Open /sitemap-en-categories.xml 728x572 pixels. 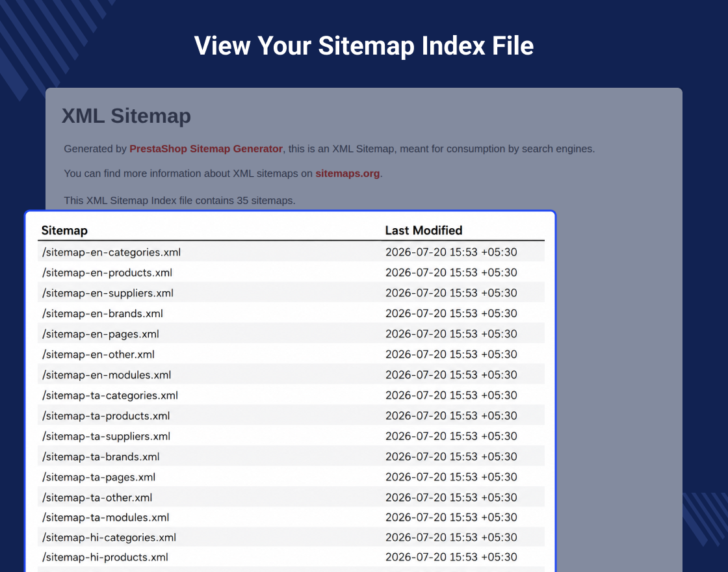[x=111, y=252]
